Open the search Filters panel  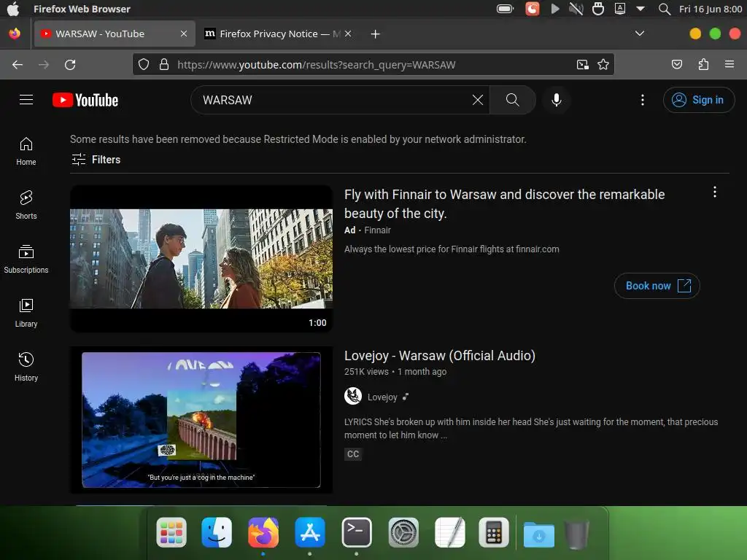(96, 160)
